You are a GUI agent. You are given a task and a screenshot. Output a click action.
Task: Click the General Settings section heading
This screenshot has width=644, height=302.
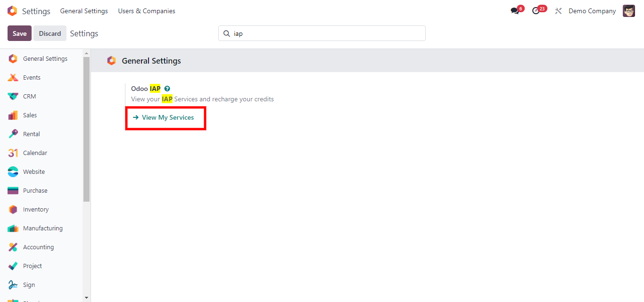[x=151, y=61]
